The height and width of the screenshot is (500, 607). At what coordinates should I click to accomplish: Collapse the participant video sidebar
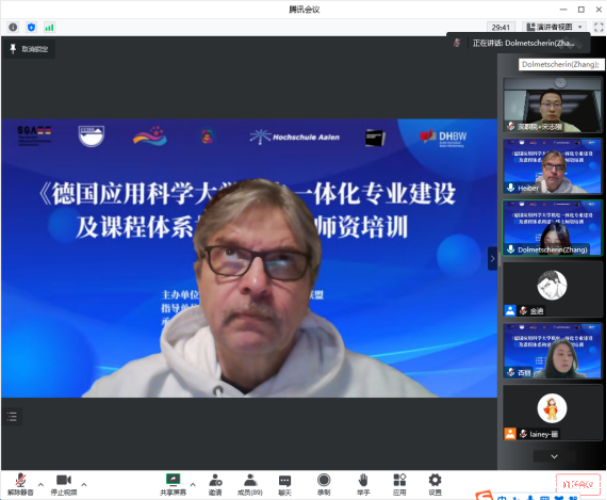click(491, 258)
